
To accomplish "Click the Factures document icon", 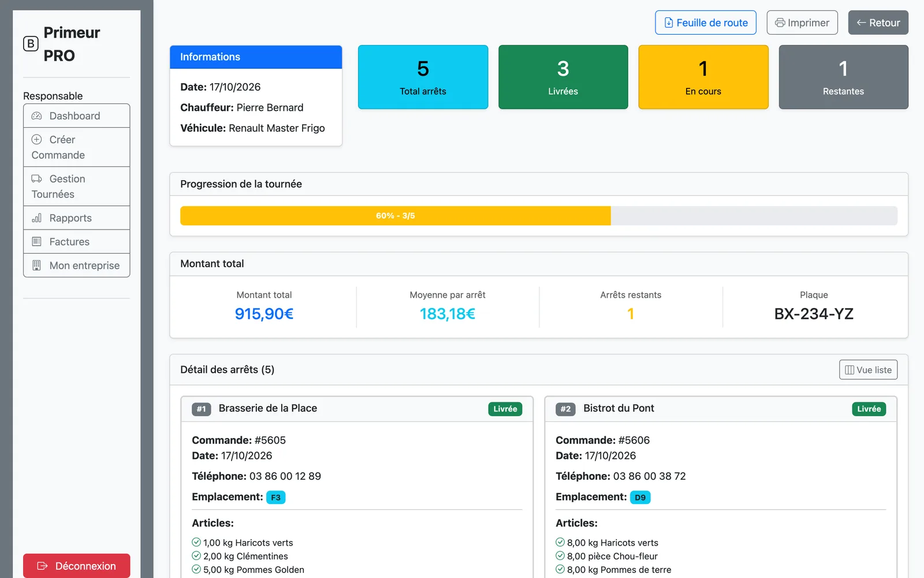I will (36, 242).
